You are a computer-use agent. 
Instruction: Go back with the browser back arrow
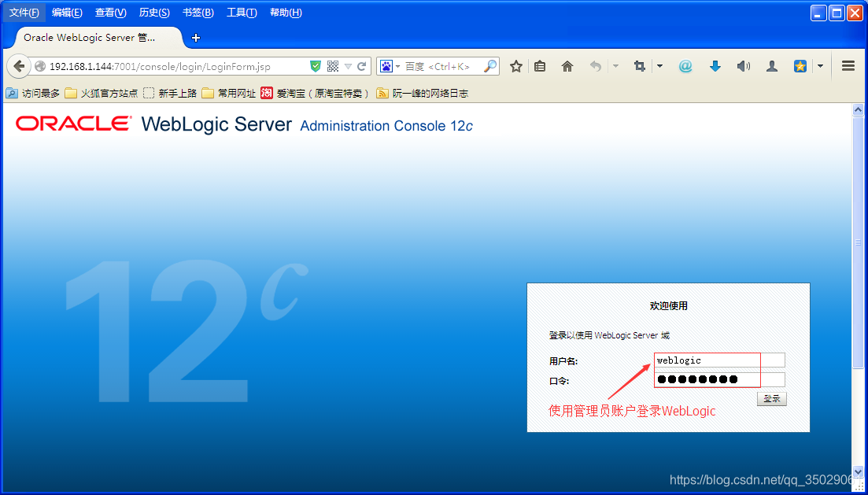coord(19,66)
